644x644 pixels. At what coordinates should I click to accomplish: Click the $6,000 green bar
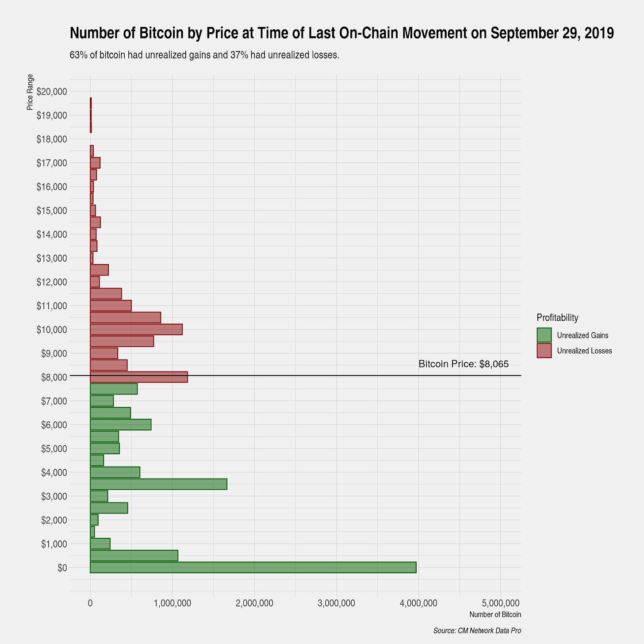[121, 424]
